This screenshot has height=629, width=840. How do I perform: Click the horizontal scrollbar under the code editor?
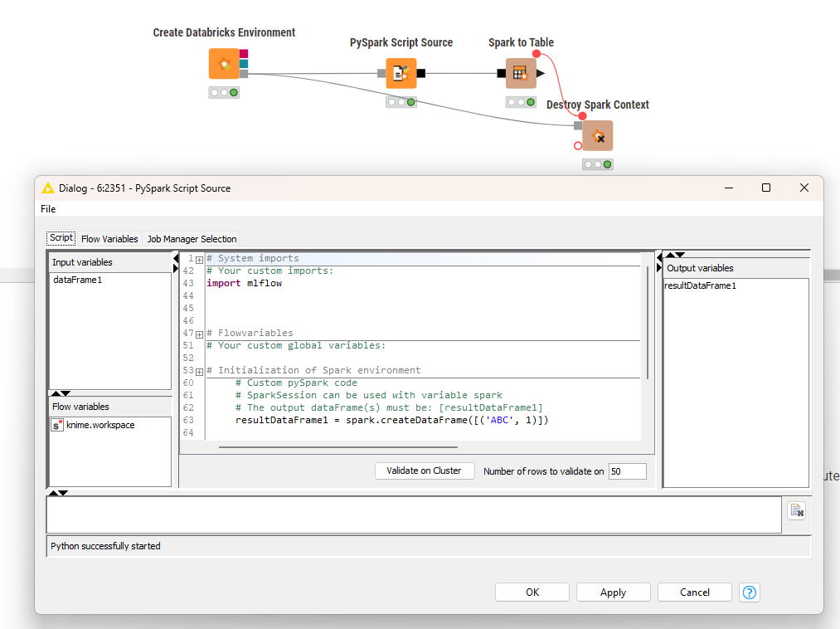click(338, 446)
